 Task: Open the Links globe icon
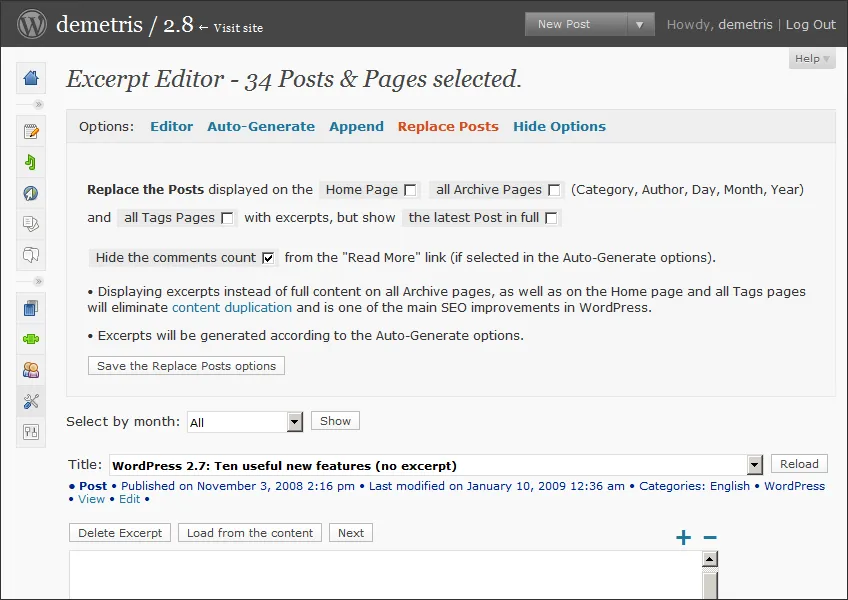click(31, 193)
